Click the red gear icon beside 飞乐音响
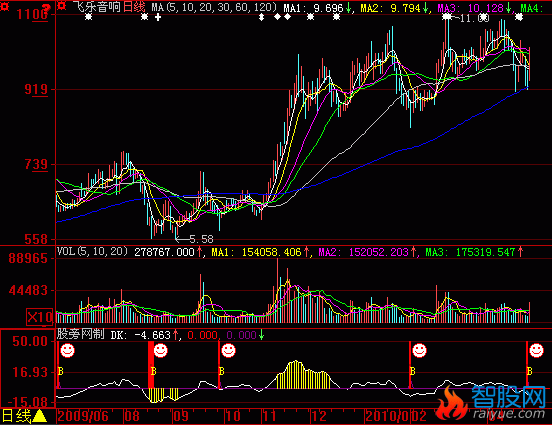The image size is (552, 425). coord(62,6)
